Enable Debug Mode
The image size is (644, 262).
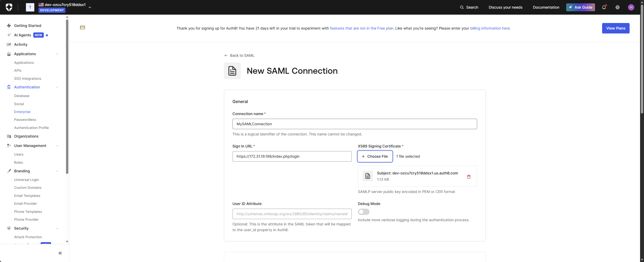pyautogui.click(x=364, y=212)
